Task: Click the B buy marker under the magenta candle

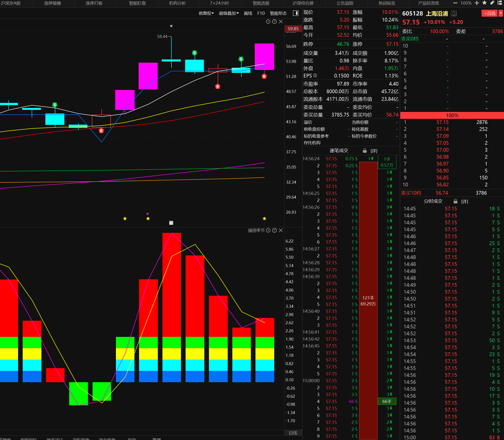Action: pos(264,76)
